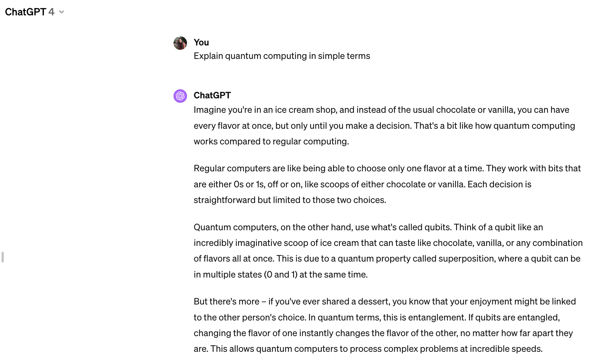
Task: Click the bold "ChatGPT" sender name above the reply
Action: click(x=212, y=95)
